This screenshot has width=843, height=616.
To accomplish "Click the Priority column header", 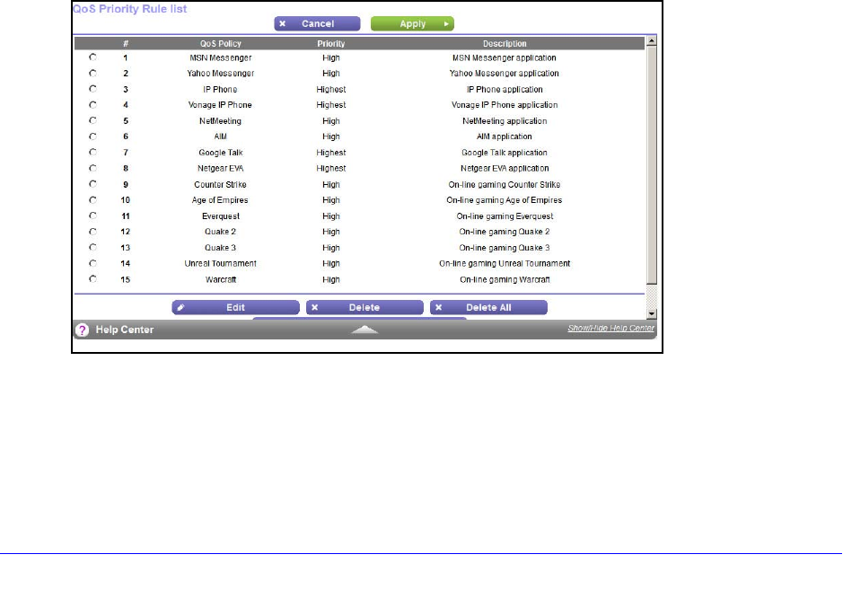I will point(330,43).
